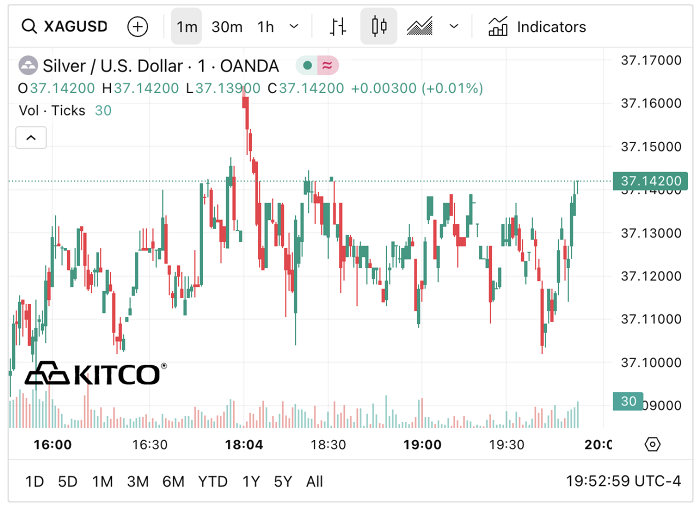Click the volume value 30 label
The height and width of the screenshot is (509, 700).
point(628,401)
